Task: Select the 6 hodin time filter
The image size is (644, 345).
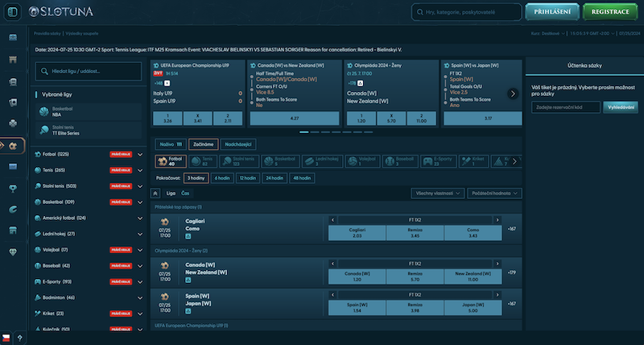Action: coord(223,177)
